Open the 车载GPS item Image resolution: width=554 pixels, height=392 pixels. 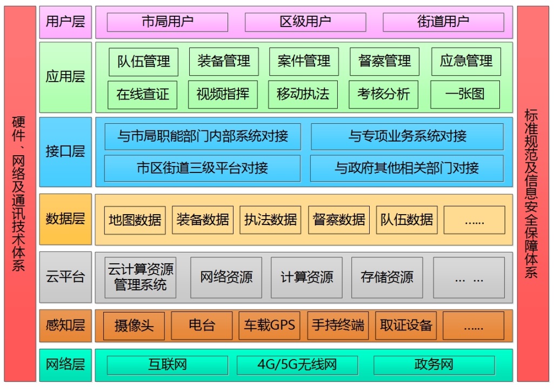270,325
